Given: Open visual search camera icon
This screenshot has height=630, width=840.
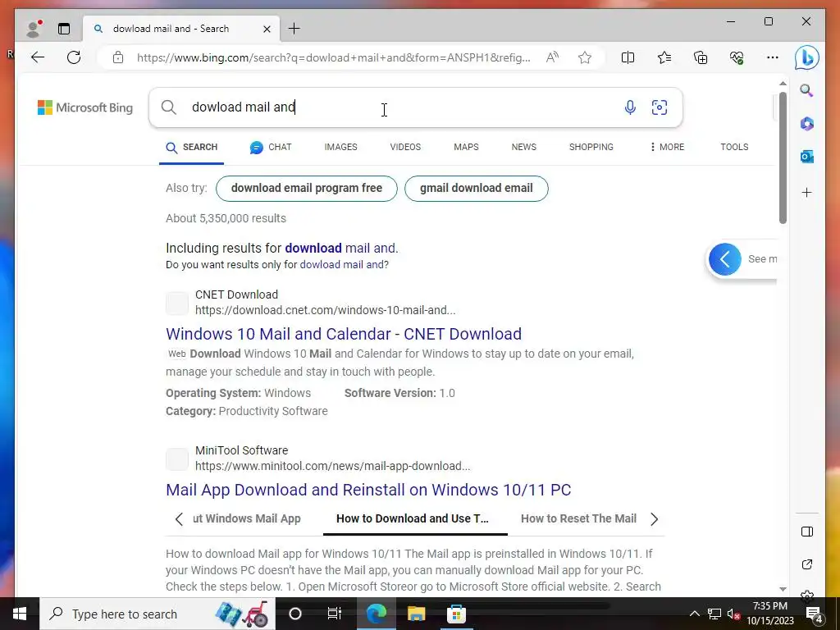Looking at the screenshot, I should pos(660,107).
